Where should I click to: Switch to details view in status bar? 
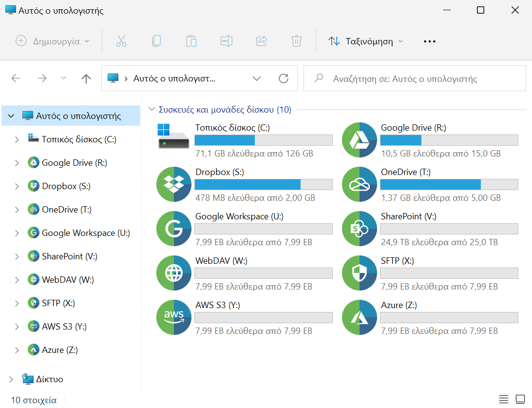(x=504, y=400)
